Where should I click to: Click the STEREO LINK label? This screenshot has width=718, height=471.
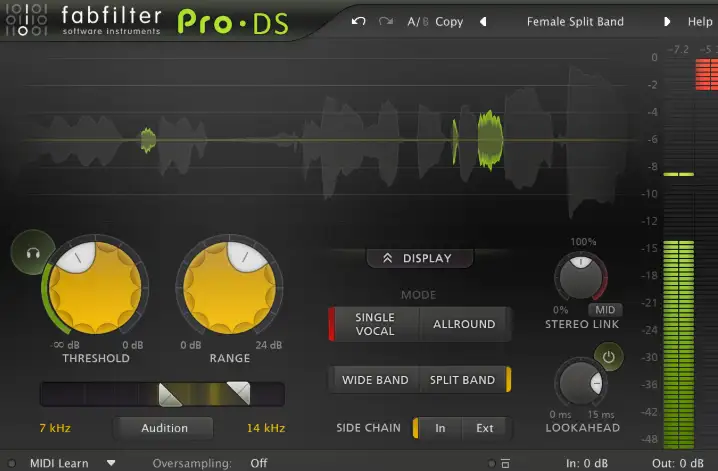tap(582, 324)
